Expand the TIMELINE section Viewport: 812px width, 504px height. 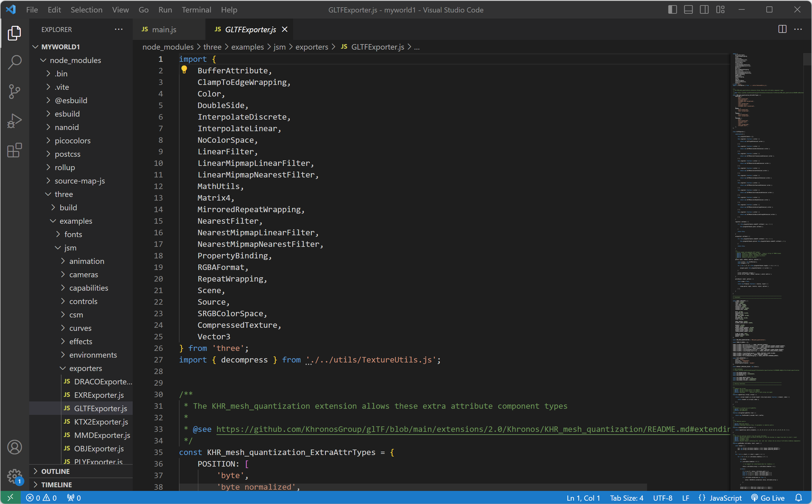(56, 484)
